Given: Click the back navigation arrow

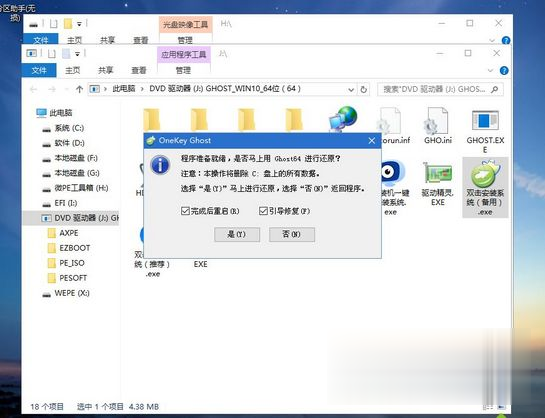Looking at the screenshot, I should [x=33, y=89].
